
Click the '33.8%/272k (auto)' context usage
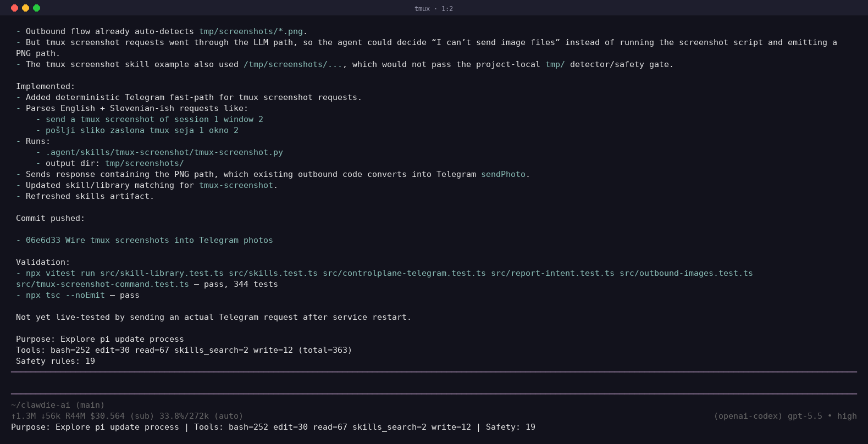(201, 416)
